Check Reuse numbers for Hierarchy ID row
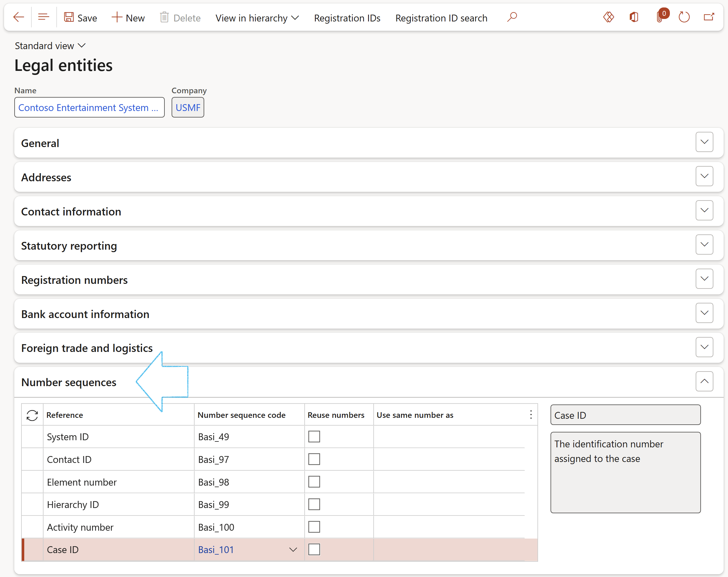 314,505
